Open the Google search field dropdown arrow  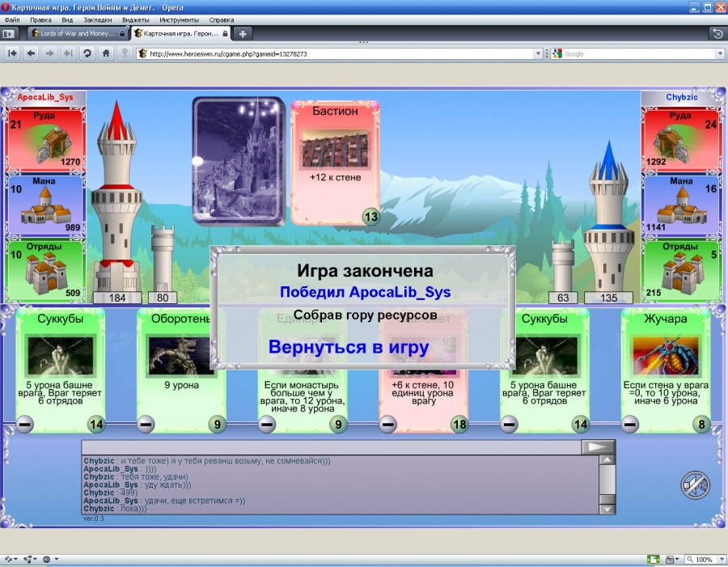tap(720, 53)
